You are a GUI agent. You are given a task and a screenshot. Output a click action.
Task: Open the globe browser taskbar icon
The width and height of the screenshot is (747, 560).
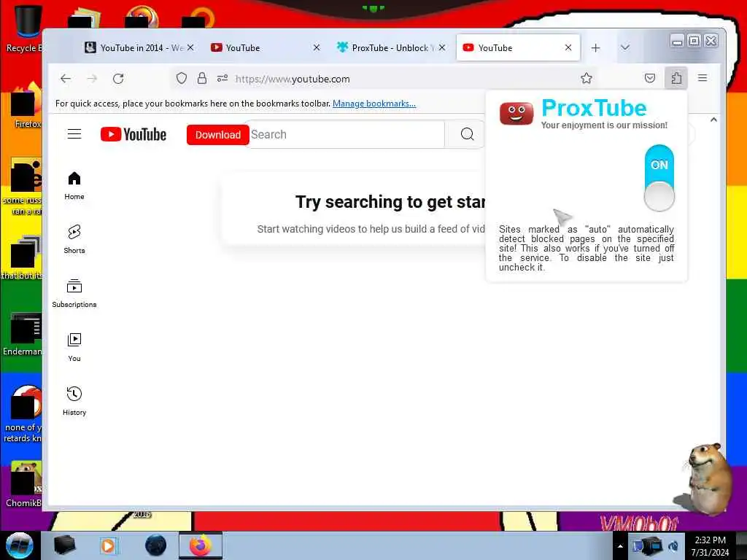click(155, 545)
